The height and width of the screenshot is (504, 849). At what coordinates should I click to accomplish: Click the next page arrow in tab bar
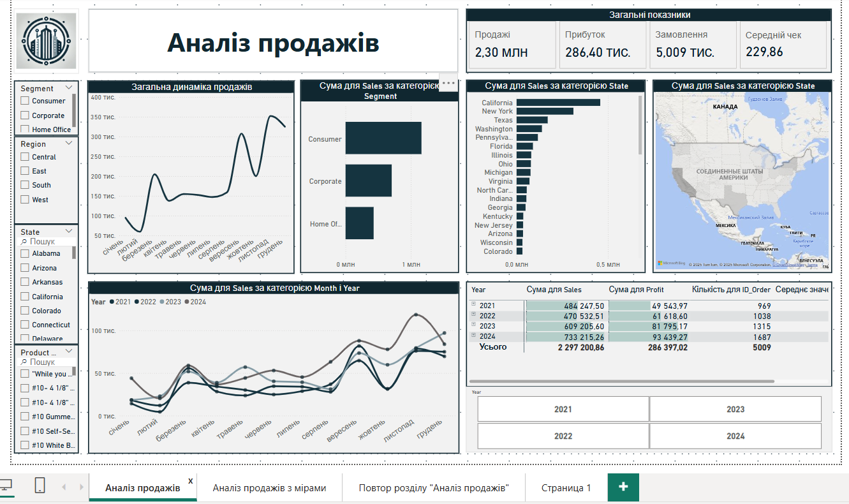81,487
